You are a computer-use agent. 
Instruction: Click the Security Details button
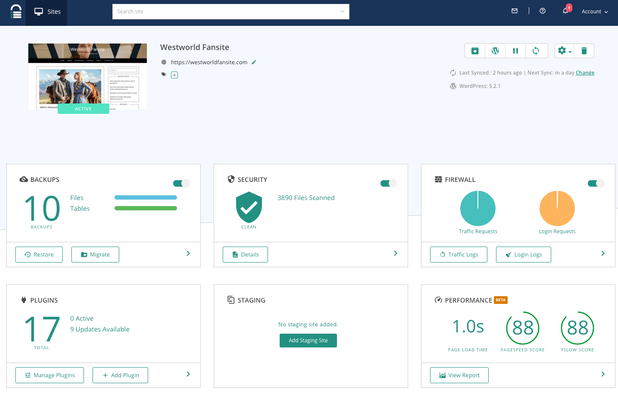(x=245, y=255)
